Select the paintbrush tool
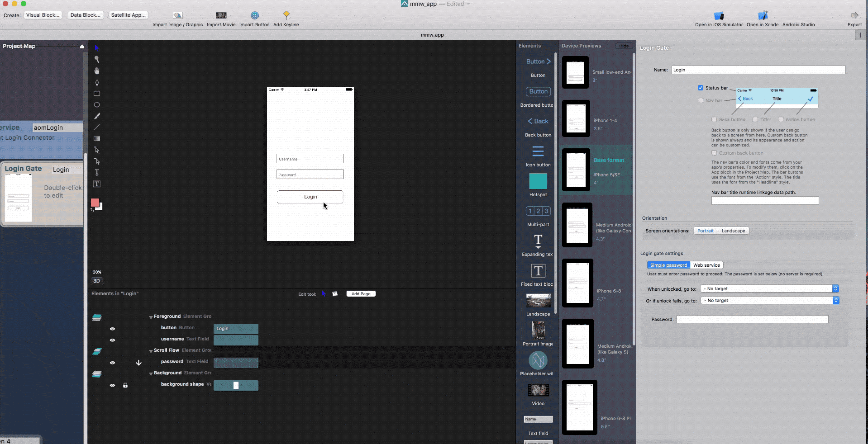The image size is (868, 444). [97, 116]
